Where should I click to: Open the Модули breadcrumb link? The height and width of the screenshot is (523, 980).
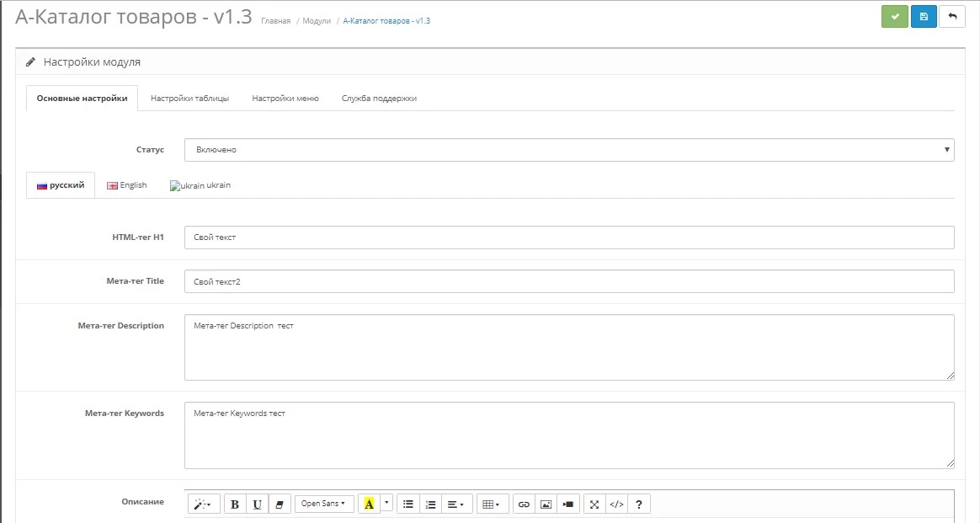tap(317, 20)
